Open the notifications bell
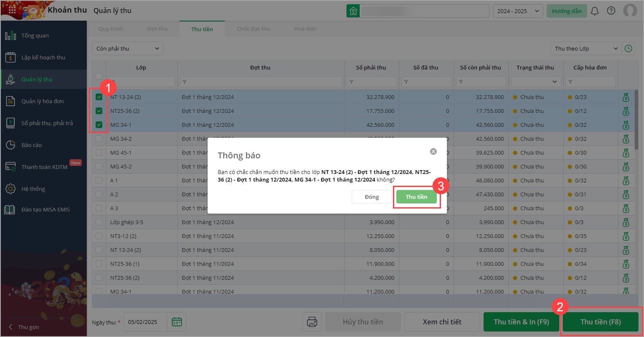This screenshot has height=337, width=644. click(x=595, y=11)
